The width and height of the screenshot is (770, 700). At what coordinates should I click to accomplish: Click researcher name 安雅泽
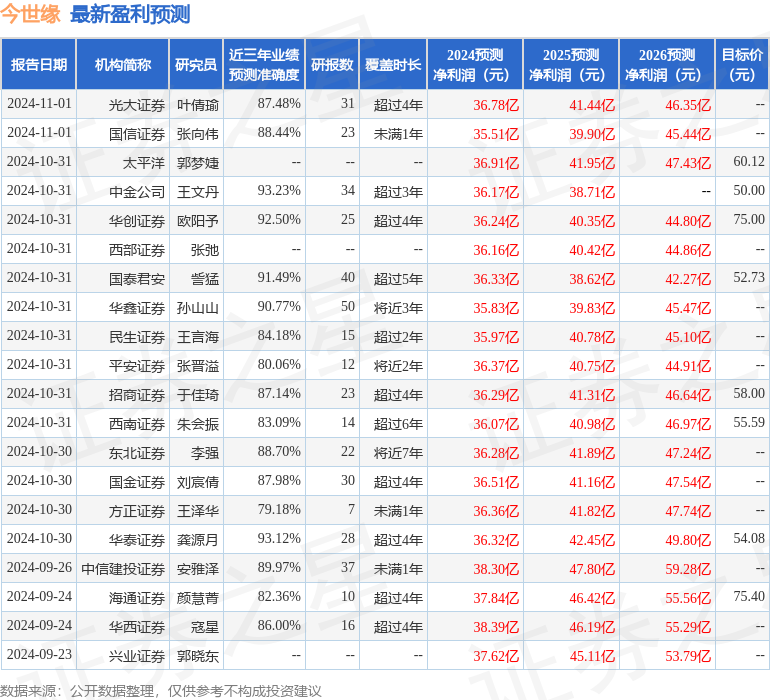click(x=198, y=569)
